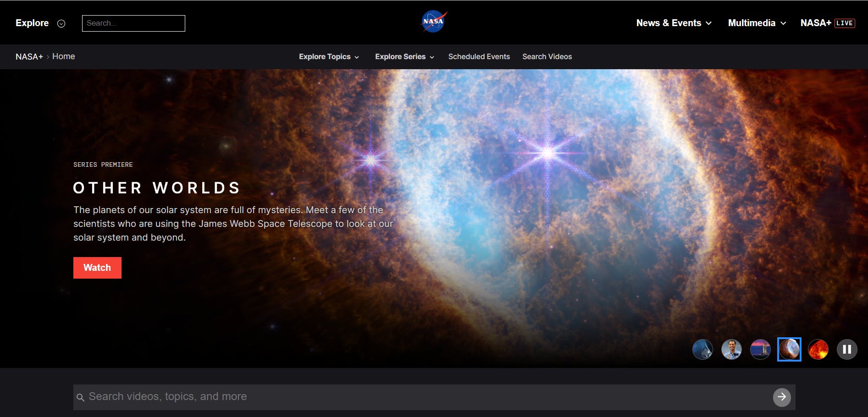Select the fiery sun carousel thumbnail

click(818, 349)
